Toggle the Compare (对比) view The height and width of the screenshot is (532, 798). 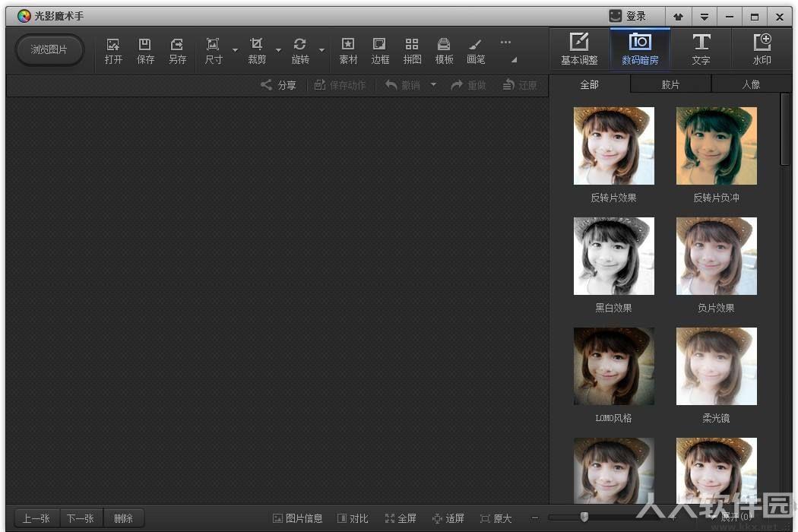(352, 518)
